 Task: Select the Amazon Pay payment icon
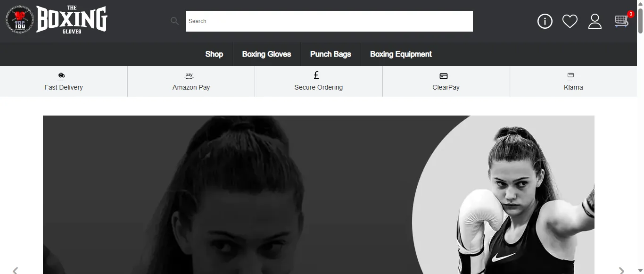[189, 75]
